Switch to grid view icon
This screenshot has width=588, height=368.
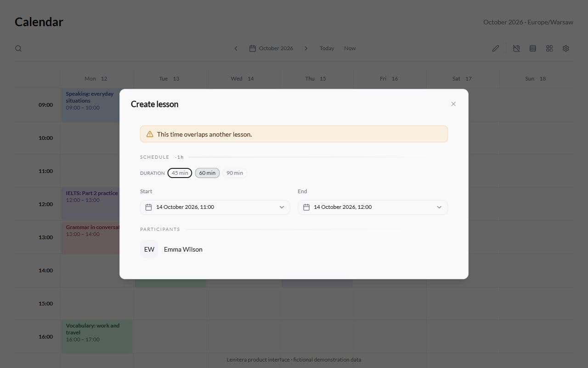pos(549,48)
